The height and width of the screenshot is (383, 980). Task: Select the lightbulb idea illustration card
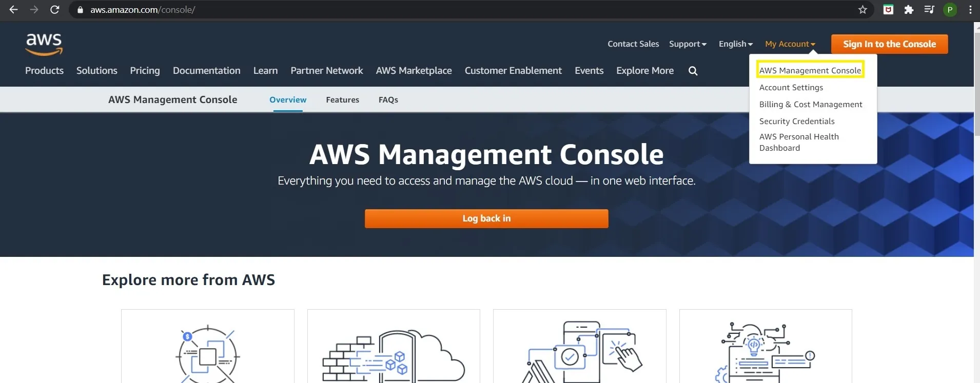766,346
